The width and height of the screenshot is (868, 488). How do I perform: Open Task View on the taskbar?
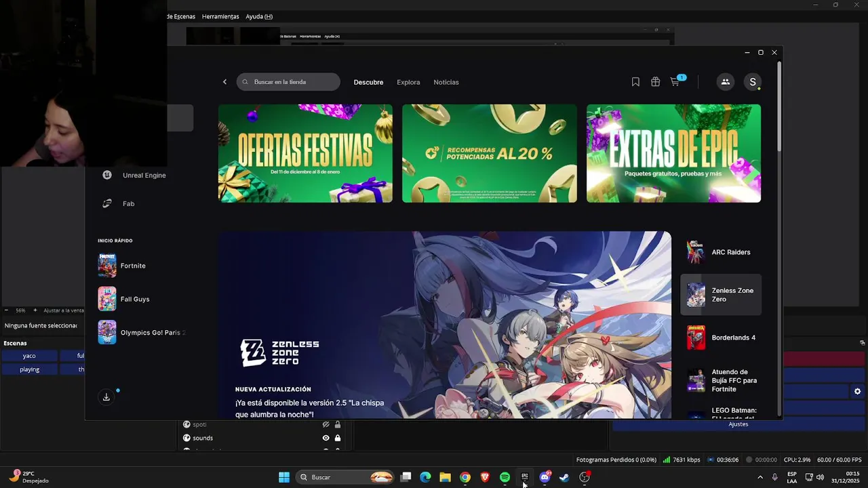pos(406,477)
